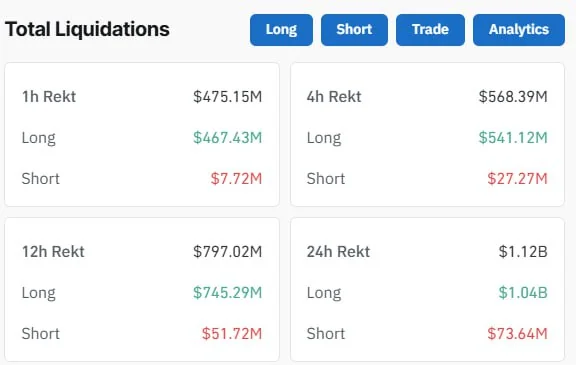The width and height of the screenshot is (576, 365).
Task: Click the 1h Short value $7.72M
Action: coord(237,179)
